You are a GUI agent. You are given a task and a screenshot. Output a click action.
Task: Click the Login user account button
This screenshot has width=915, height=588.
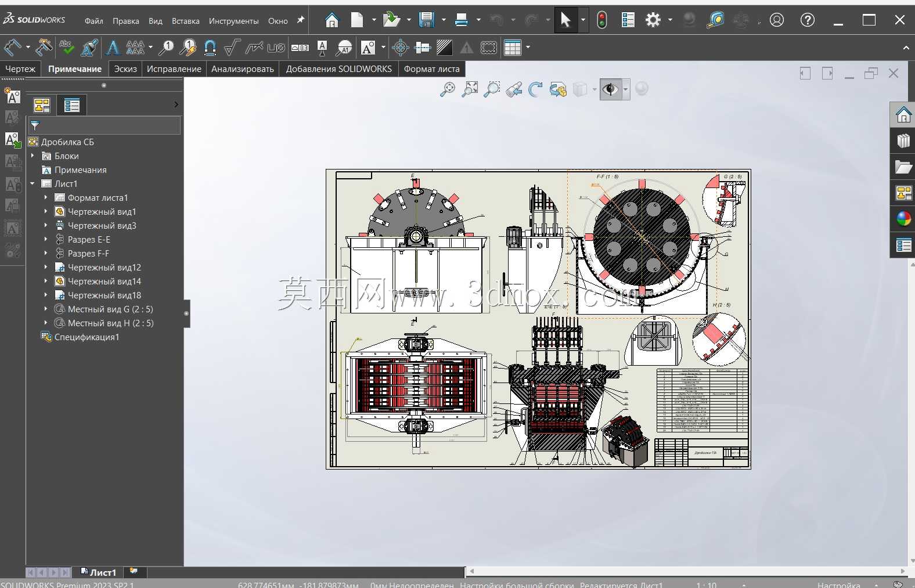[777, 20]
